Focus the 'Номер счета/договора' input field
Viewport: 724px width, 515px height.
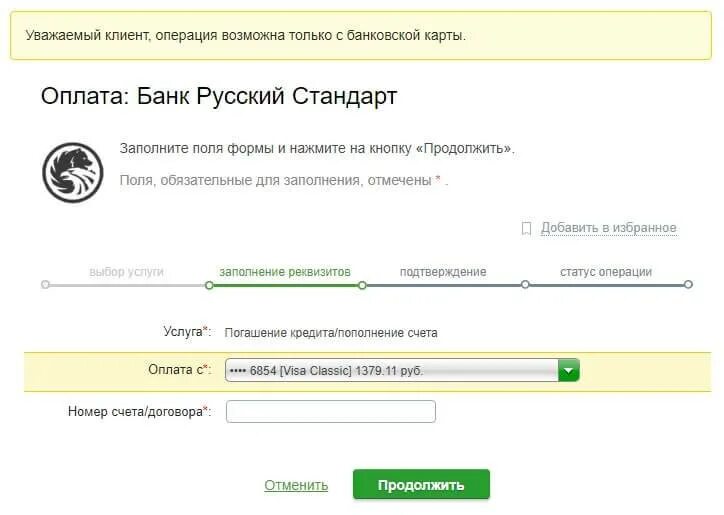[x=331, y=412]
